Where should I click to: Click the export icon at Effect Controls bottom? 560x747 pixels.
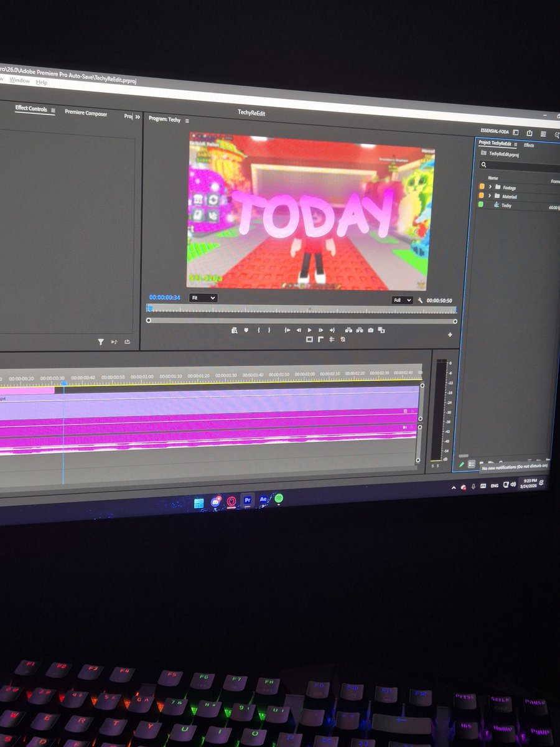point(128,342)
